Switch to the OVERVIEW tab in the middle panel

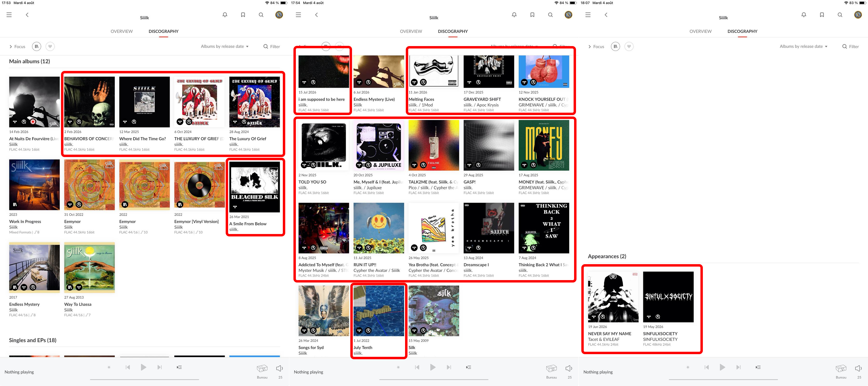click(411, 31)
